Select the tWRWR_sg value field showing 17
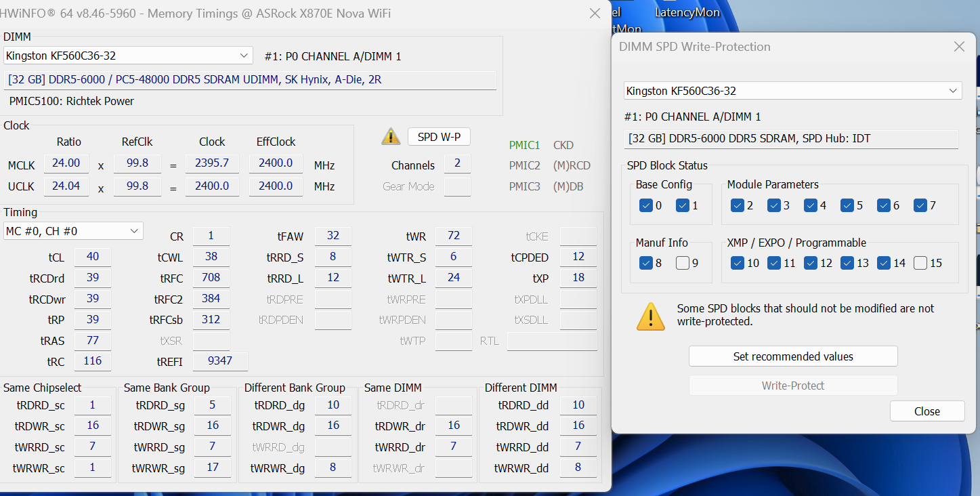The width and height of the screenshot is (980, 496). pyautogui.click(x=213, y=468)
